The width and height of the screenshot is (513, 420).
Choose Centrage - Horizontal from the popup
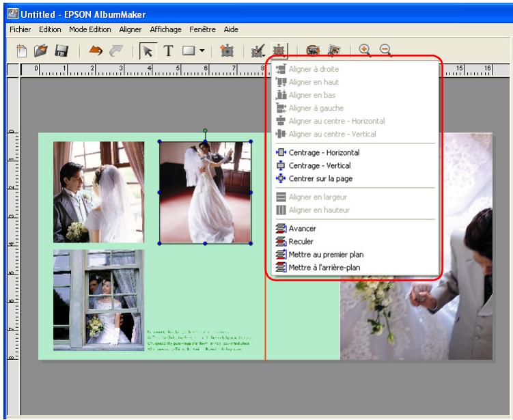pyautogui.click(x=355, y=152)
